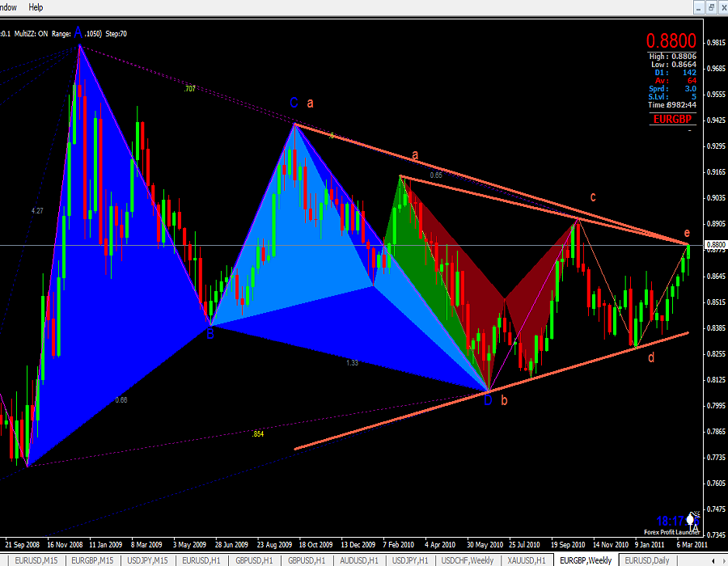Viewport: 728px width, 566px height.
Task: Switch to the EURUSD,H1 chart tab
Action: [x=201, y=560]
